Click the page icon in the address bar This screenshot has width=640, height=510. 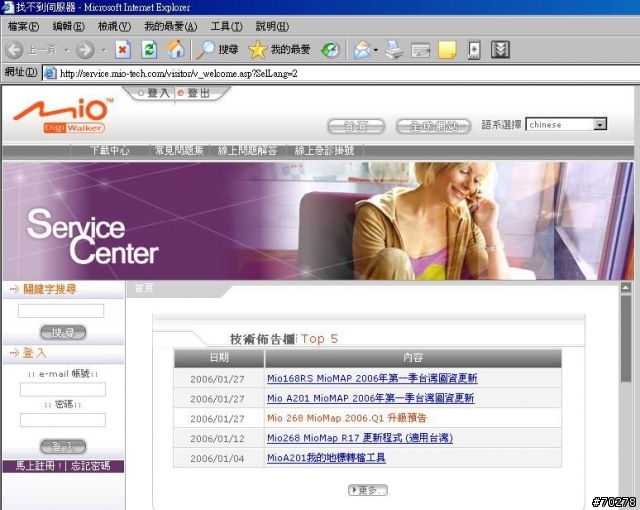50,73
